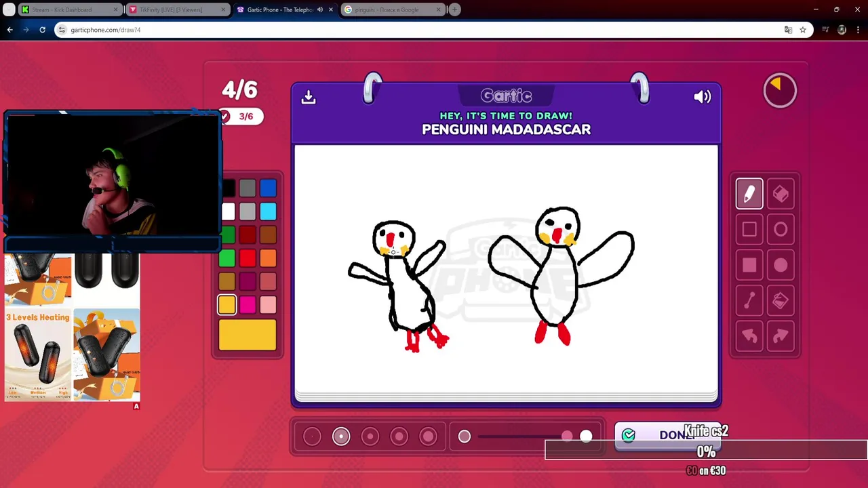Select the medium brush size

point(370,436)
